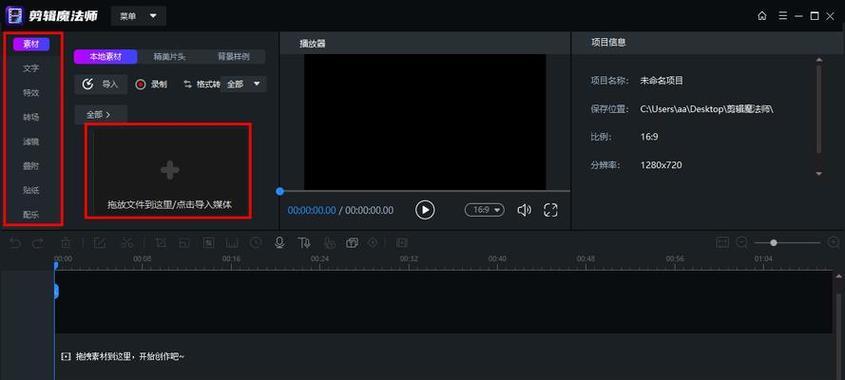The width and height of the screenshot is (845, 380).
Task: Click the timeline zoom slider knob
Action: 773,243
